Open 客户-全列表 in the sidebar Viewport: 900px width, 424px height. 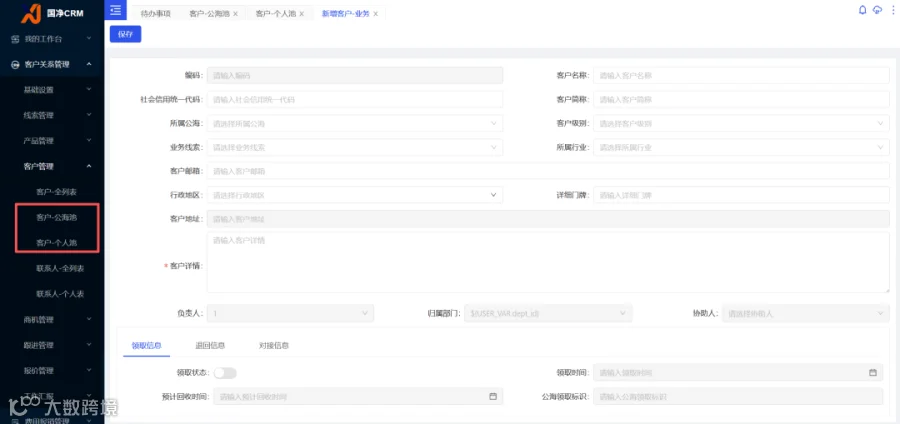(56, 192)
